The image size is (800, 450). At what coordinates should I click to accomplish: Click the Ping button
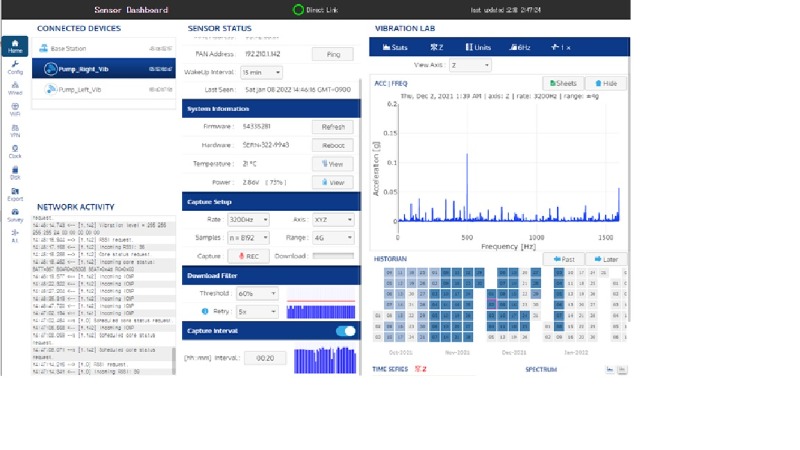click(333, 54)
